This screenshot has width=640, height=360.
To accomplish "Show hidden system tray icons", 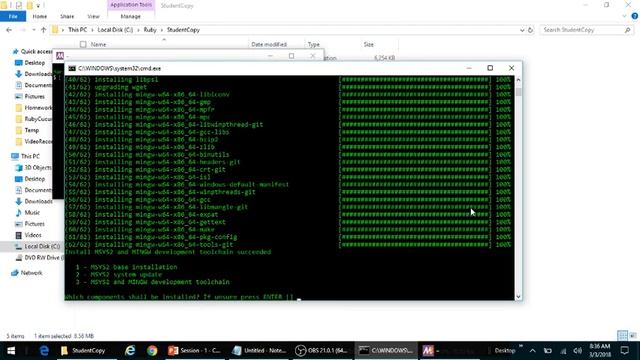I will (532, 351).
